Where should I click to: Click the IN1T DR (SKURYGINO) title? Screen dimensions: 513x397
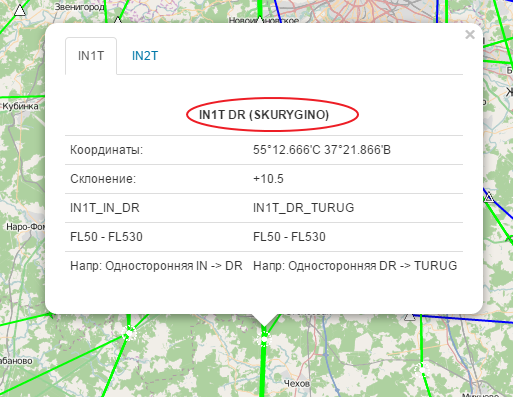pyautogui.click(x=264, y=115)
